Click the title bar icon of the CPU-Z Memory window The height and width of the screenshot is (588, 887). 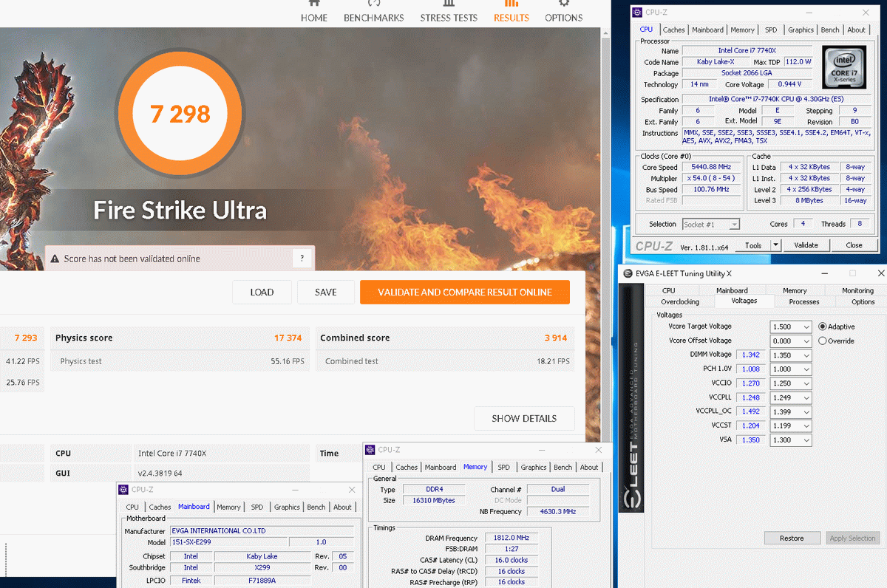(371, 450)
